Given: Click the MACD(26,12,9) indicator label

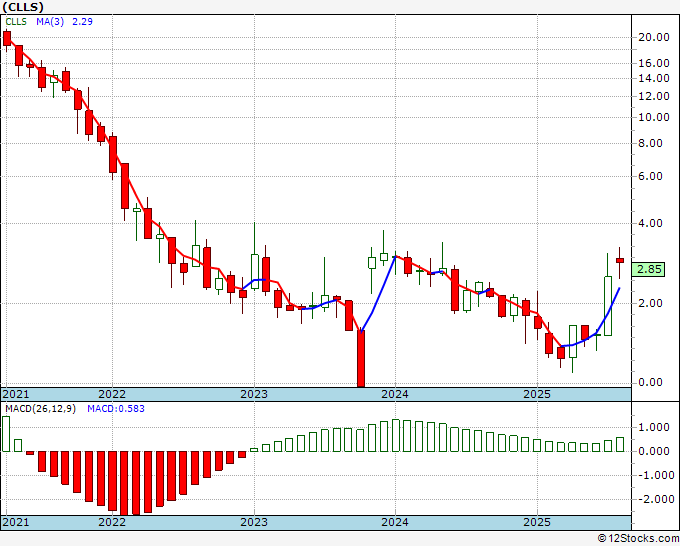Looking at the screenshot, I should pyautogui.click(x=40, y=409).
